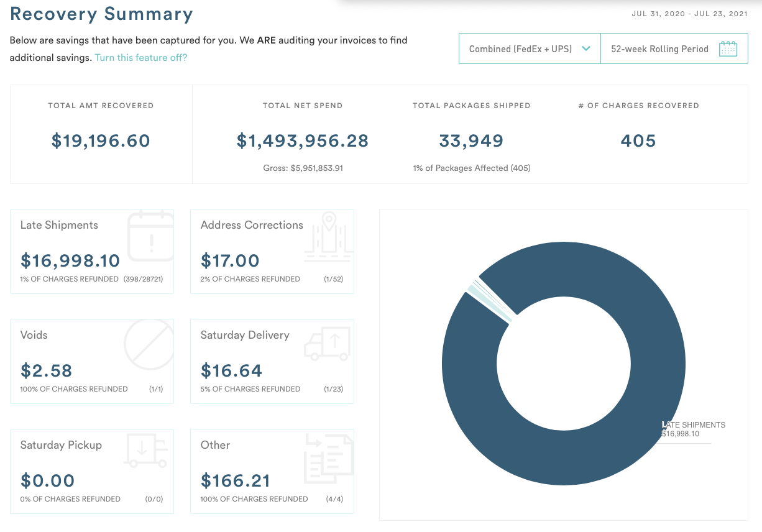Open the Combined (FedEx + UPS) dropdown

[529, 48]
